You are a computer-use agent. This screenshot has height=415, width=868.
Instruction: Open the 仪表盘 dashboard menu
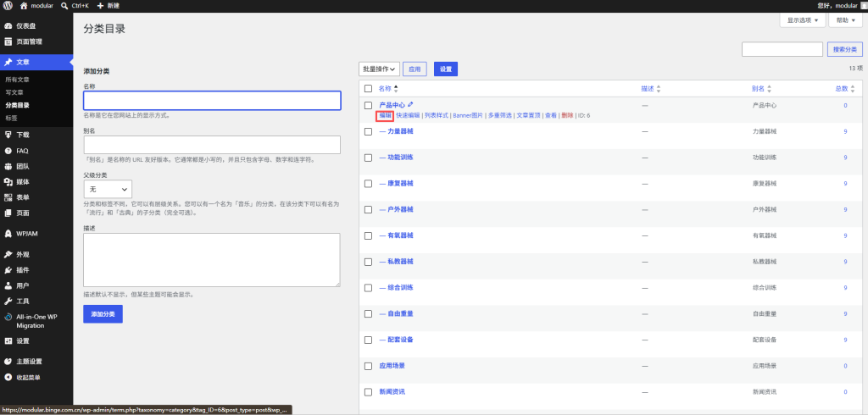point(36,26)
